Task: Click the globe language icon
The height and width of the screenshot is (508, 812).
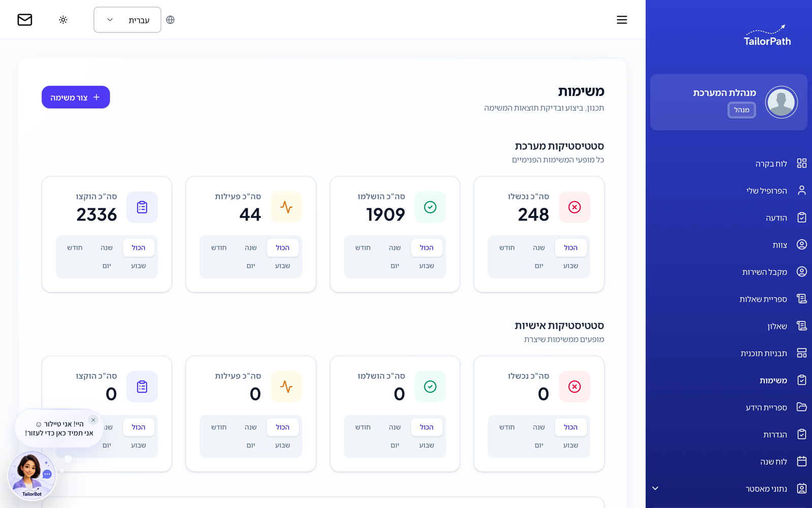Action: pyautogui.click(x=171, y=20)
